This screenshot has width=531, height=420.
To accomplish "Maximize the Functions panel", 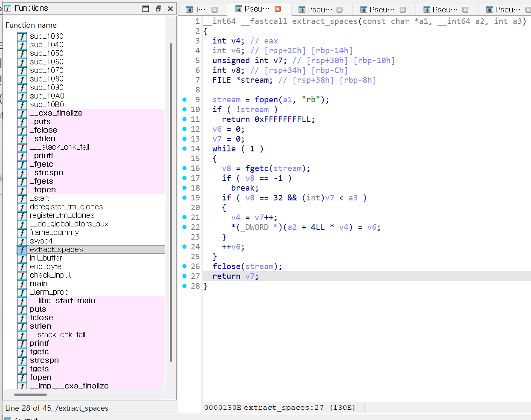I will tap(146, 9).
